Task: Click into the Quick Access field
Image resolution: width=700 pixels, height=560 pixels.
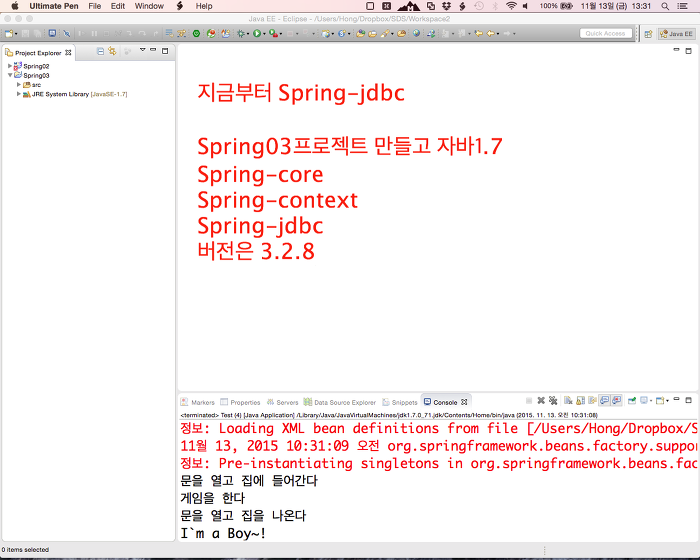Action: tap(605, 33)
